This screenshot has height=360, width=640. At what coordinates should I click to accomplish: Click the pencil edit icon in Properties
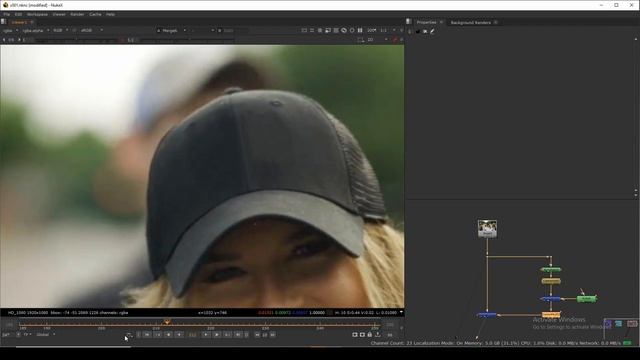point(432,31)
